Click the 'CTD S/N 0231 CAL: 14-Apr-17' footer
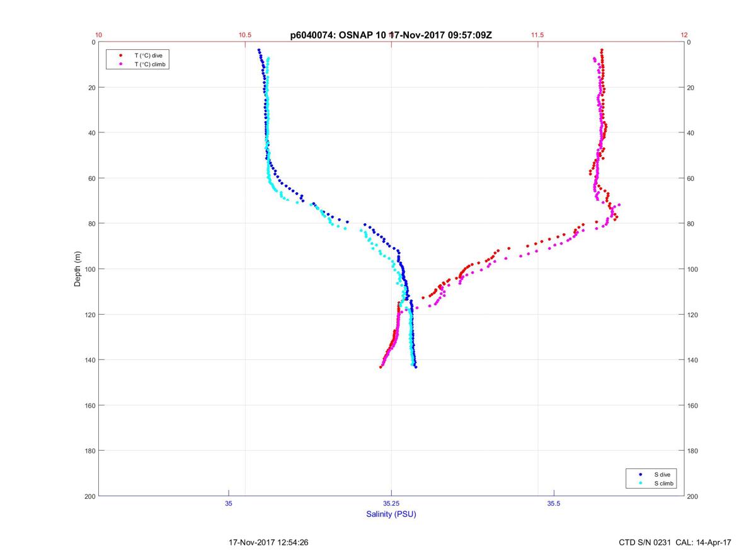This screenshot has width=756, height=558. click(675, 542)
